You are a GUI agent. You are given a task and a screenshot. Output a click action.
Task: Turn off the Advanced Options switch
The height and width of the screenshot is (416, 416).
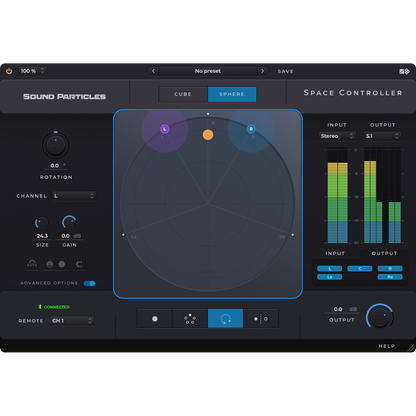[89, 283]
